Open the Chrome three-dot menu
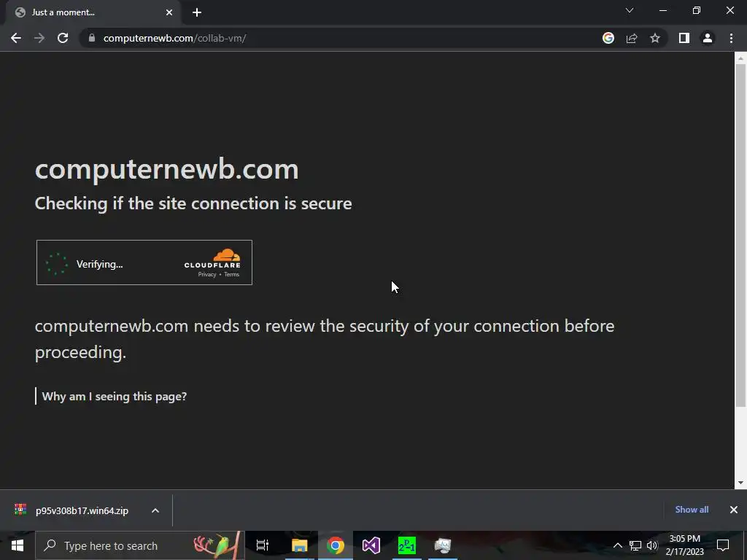Screen dimensions: 747x560 pyautogui.click(x=731, y=38)
